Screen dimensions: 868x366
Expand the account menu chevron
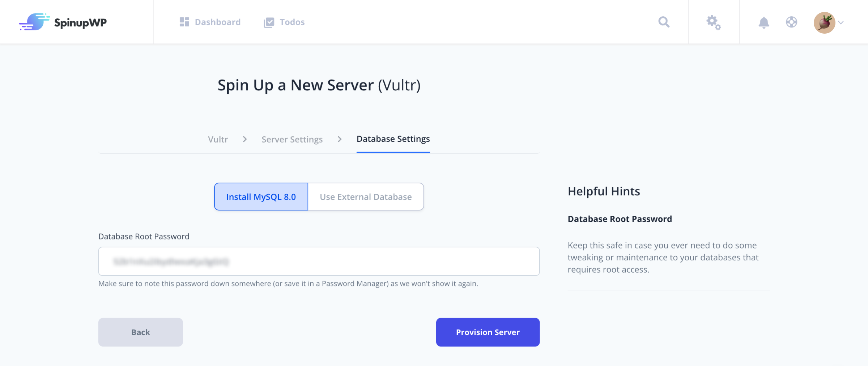tap(841, 22)
